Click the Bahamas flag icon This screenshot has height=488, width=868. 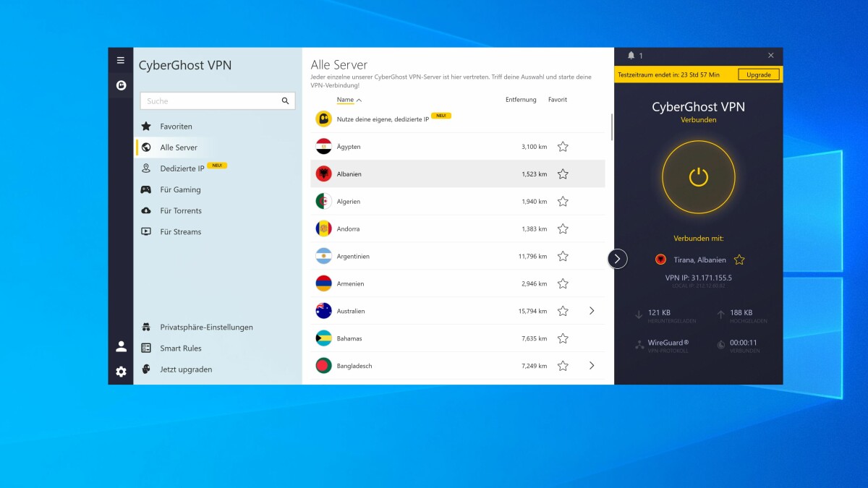[323, 338]
